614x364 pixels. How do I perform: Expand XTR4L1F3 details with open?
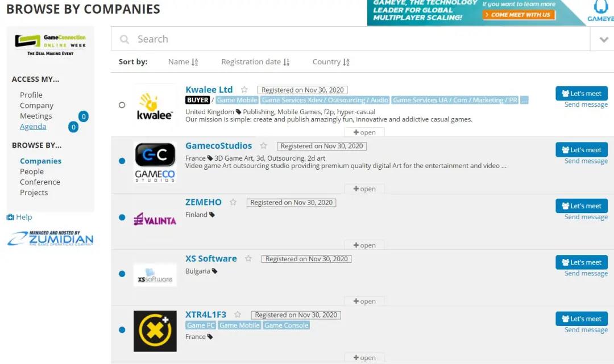point(364,357)
